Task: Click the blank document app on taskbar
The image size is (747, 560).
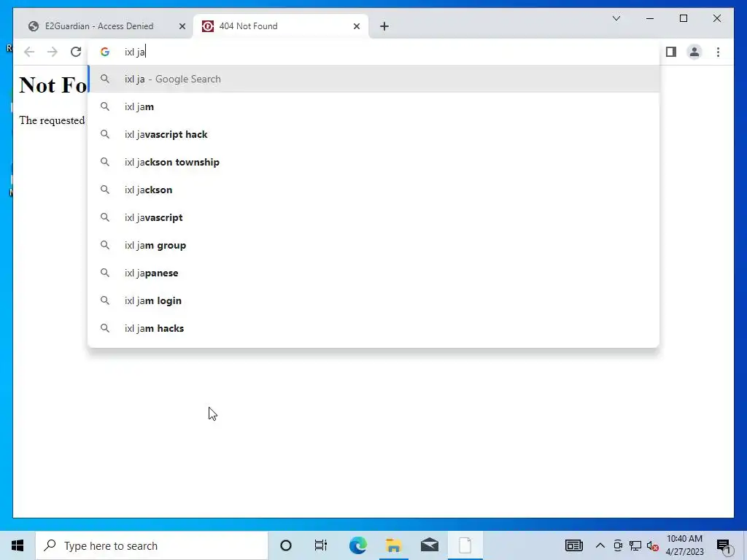Action: point(465,545)
